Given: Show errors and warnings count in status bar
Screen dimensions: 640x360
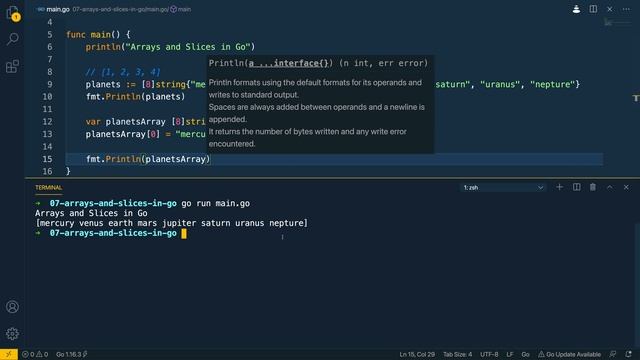Looking at the screenshot, I should (x=35, y=354).
